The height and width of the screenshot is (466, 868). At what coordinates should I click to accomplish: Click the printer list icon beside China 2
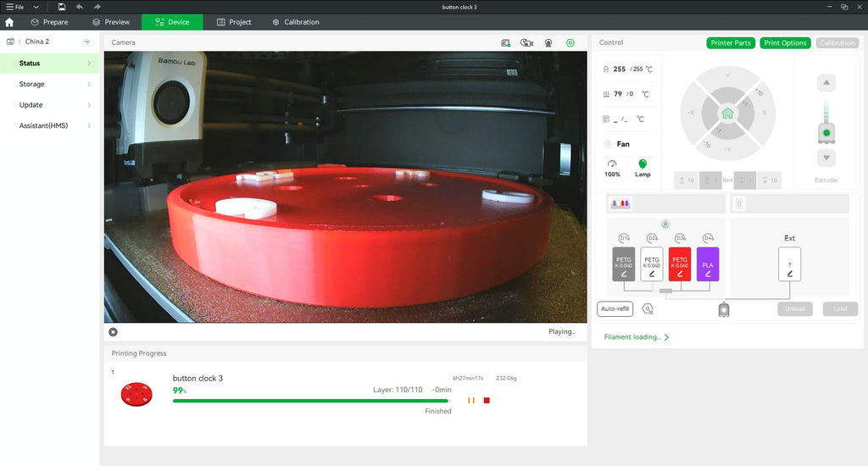(x=10, y=42)
